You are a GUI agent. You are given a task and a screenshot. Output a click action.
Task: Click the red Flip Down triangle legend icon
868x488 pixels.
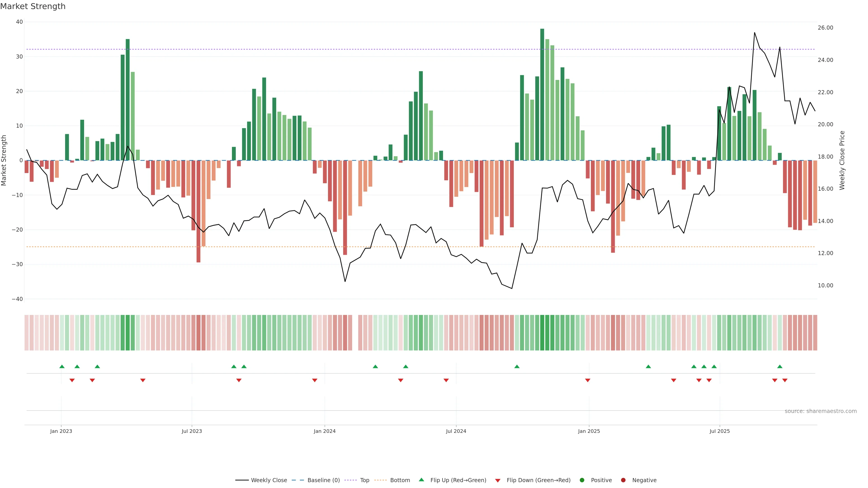pos(498,480)
